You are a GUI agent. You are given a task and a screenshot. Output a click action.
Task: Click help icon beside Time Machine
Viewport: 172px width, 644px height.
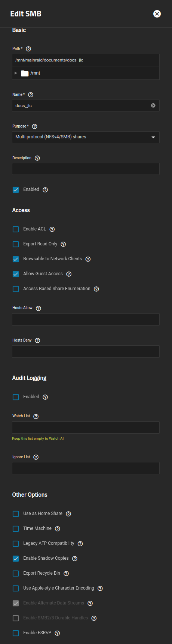(58, 529)
